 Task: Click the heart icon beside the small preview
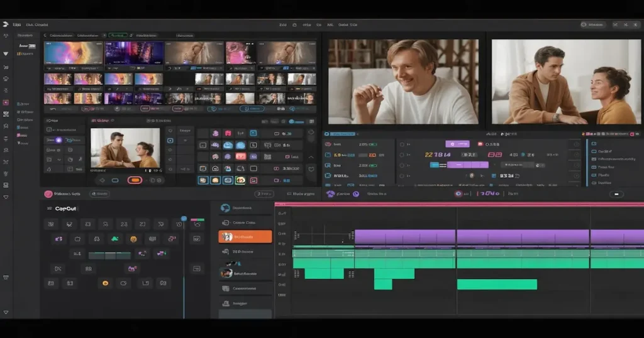[x=170, y=131]
